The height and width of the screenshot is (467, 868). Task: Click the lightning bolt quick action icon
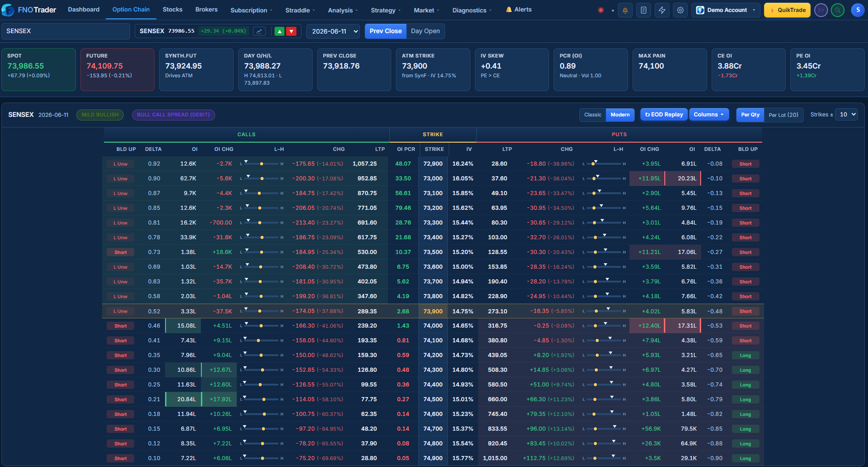pyautogui.click(x=662, y=10)
